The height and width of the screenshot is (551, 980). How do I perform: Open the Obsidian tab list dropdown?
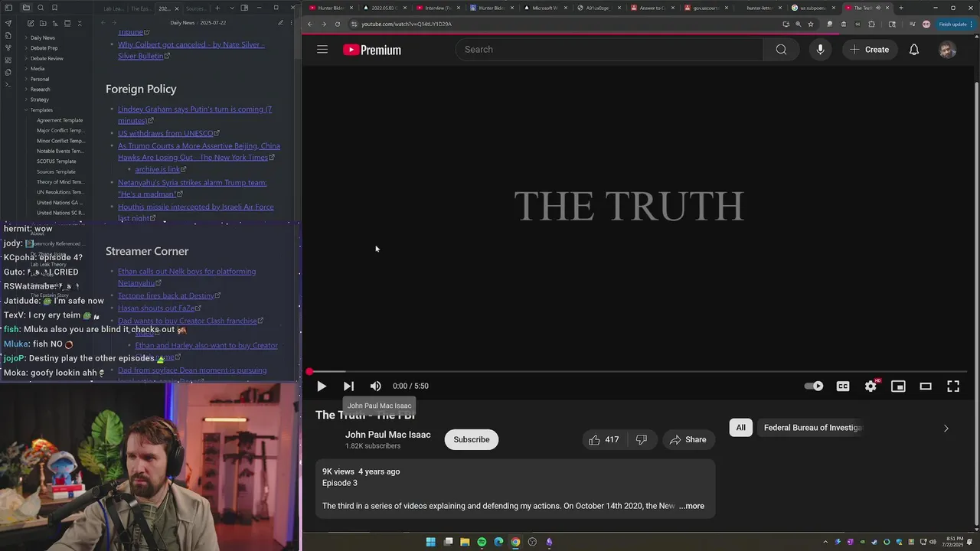pos(230,8)
